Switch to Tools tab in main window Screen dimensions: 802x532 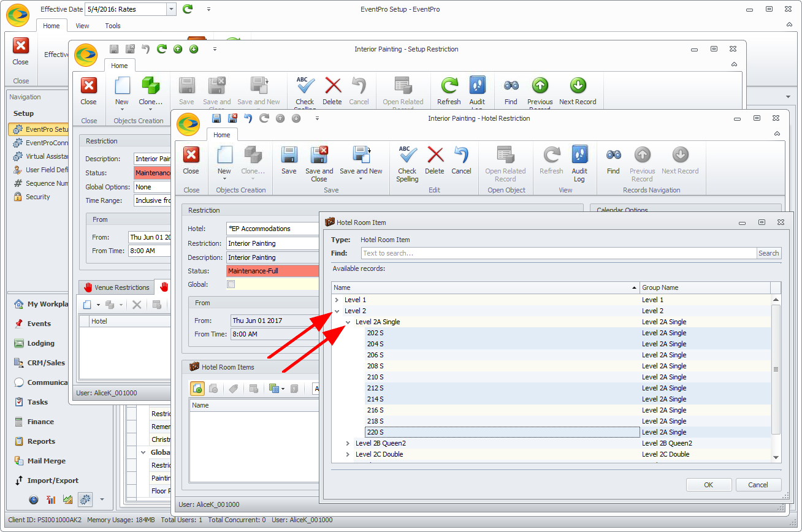coord(113,26)
